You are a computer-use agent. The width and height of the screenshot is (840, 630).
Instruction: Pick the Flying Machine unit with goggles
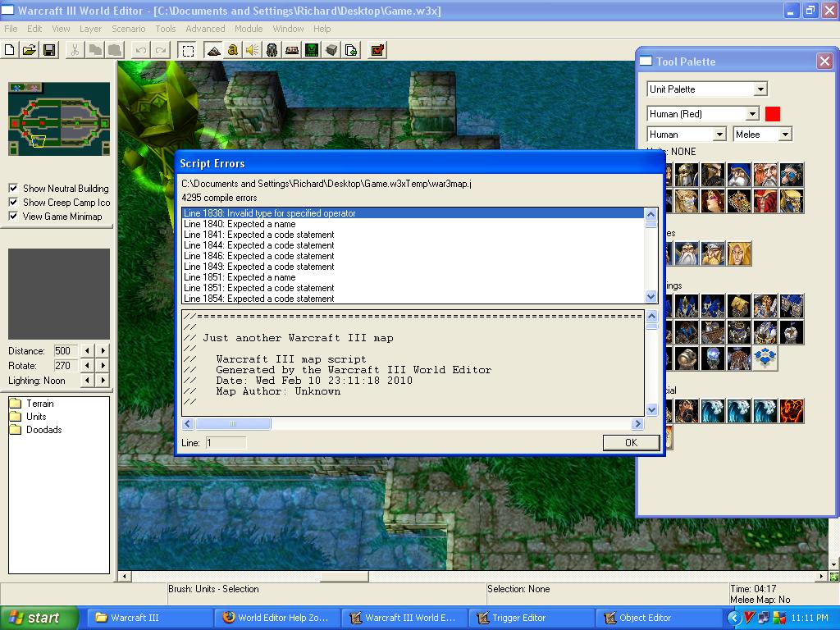[x=792, y=175]
